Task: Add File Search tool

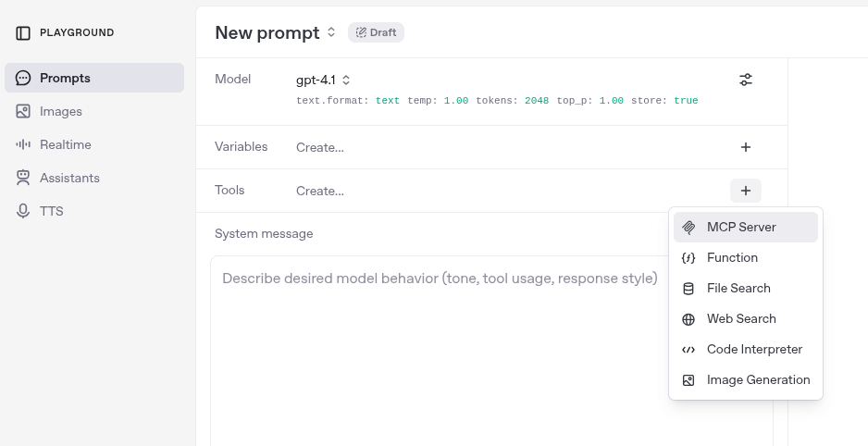Action: 738,289
